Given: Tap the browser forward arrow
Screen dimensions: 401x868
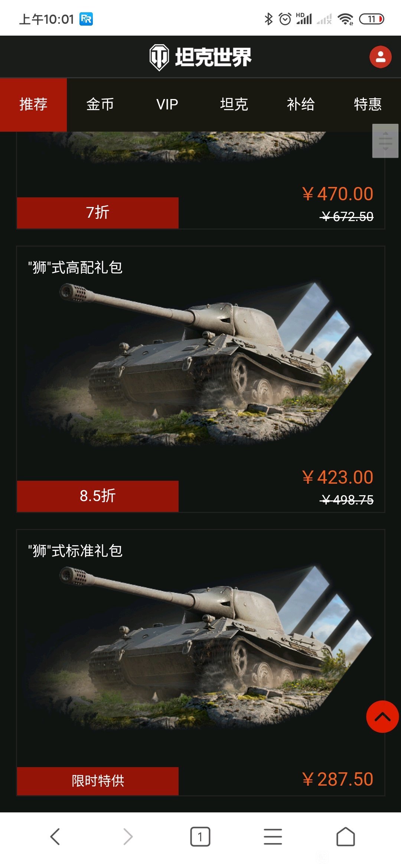Looking at the screenshot, I should tap(128, 837).
